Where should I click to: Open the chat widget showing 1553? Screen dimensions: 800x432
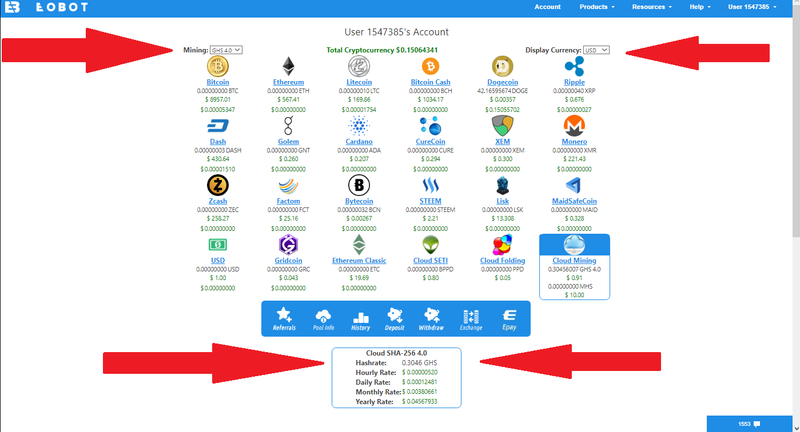(749, 424)
